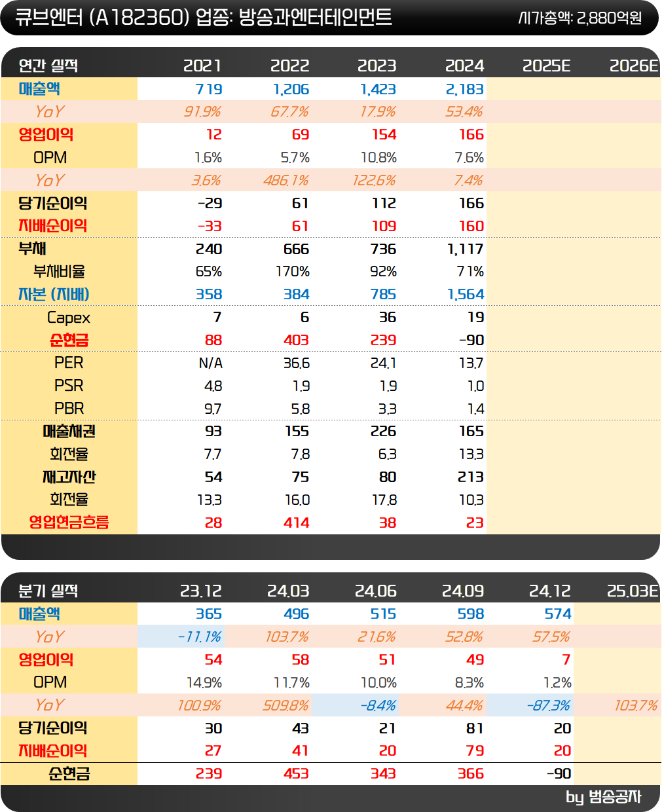
Task: Select the operating profit YoY '486.1%'
Action: click(x=286, y=180)
